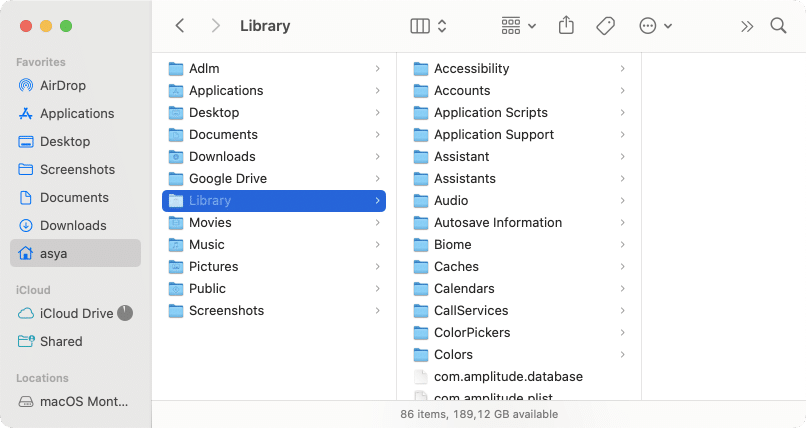
Task: Expand Accessibility folder via its chevron
Action: (622, 68)
